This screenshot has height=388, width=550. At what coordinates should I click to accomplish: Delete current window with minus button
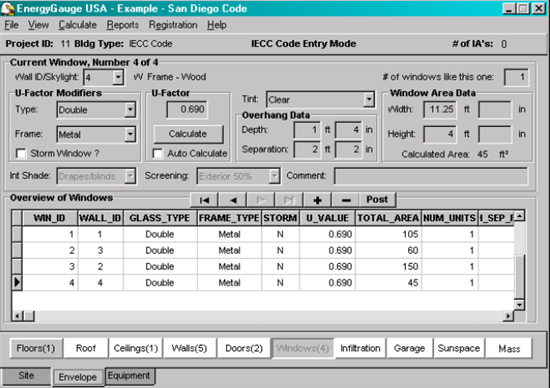click(346, 200)
